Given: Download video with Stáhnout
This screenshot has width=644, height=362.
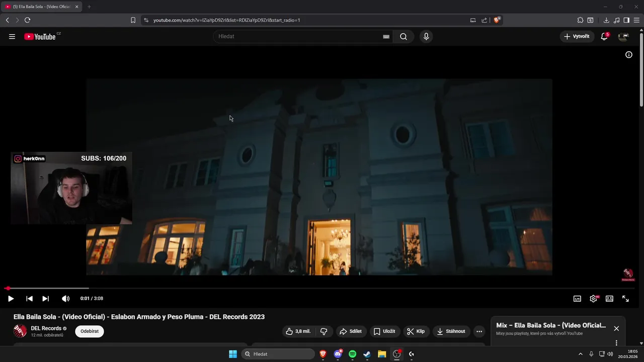Looking at the screenshot, I should [451, 331].
